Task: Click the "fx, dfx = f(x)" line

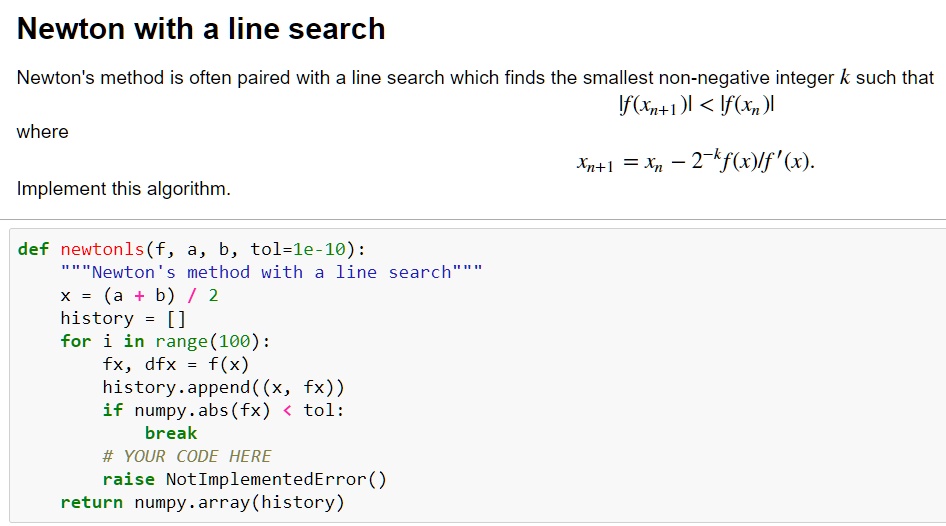Action: click(x=175, y=364)
